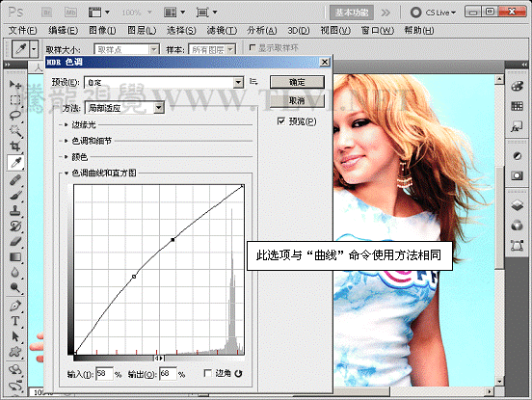Confirm HDR Toning with OK button
The image size is (532, 400).
(297, 82)
